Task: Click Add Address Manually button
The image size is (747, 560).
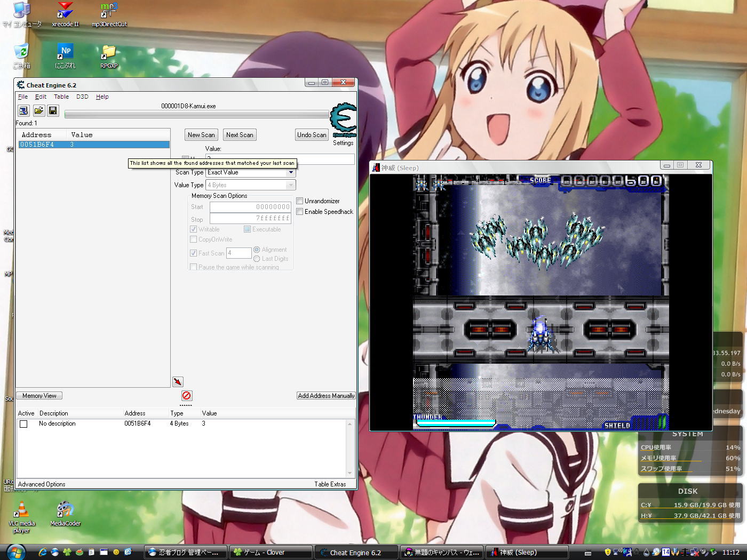Action: click(x=326, y=396)
